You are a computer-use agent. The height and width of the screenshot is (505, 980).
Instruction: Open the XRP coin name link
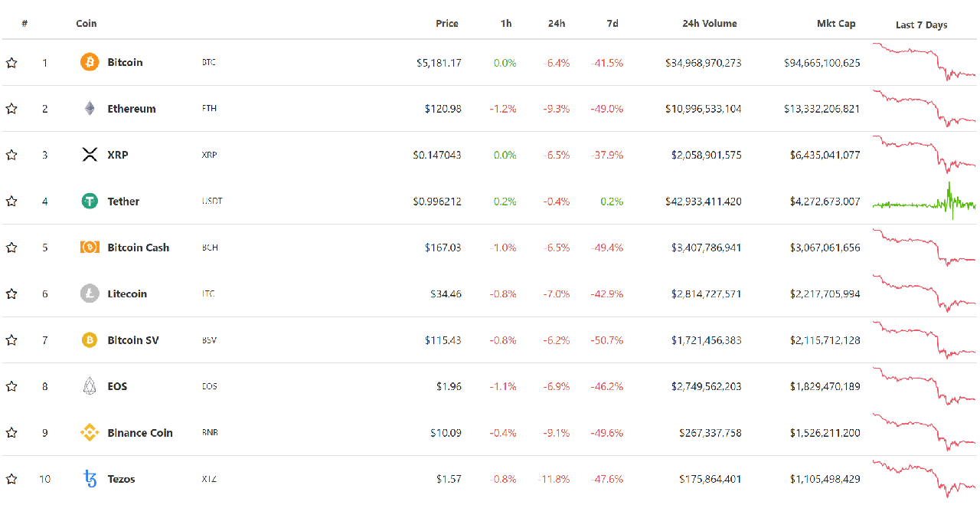pos(118,155)
